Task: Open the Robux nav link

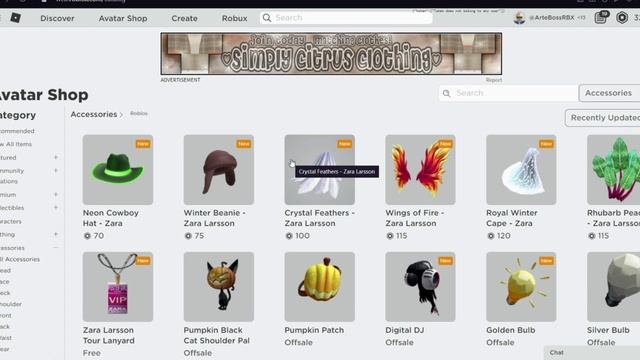Action: click(234, 18)
